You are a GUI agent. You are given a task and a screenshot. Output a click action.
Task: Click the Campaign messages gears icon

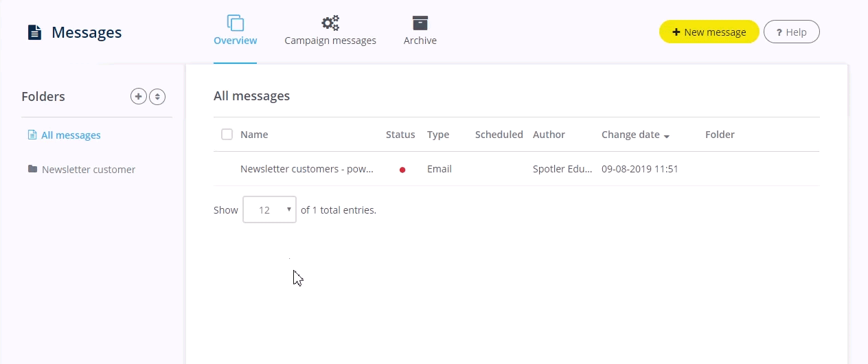click(x=330, y=23)
